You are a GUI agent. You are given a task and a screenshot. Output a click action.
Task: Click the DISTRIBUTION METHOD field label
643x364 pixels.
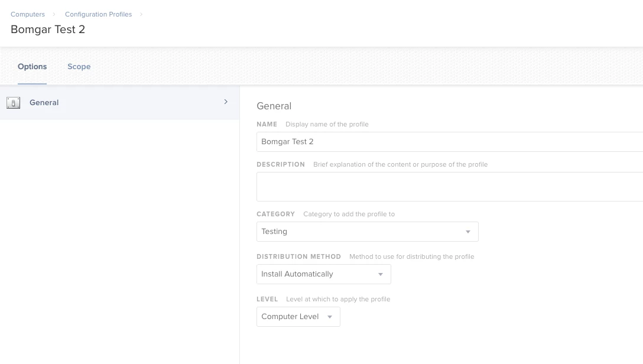(299, 256)
